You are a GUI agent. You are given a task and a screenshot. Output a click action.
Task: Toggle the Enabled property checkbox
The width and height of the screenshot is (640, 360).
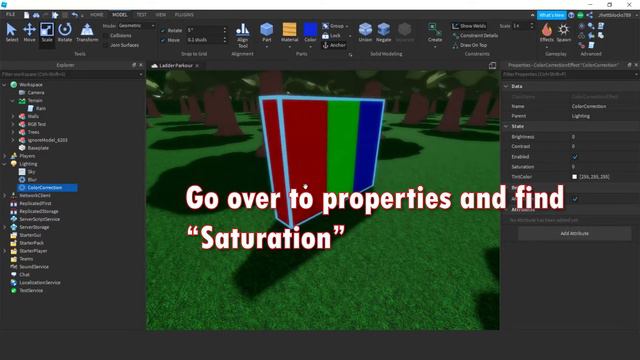click(575, 157)
